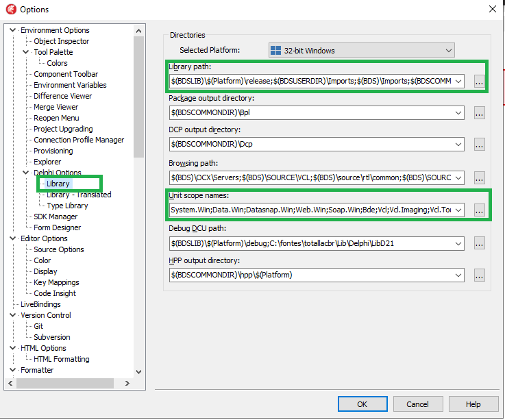Open Code Insight options
505x420 pixels.
[x=55, y=293]
